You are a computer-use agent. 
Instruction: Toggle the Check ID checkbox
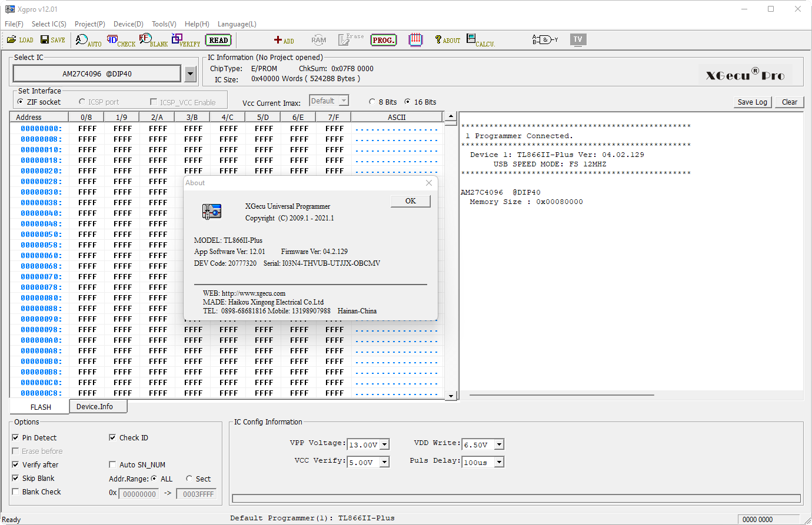pos(112,437)
